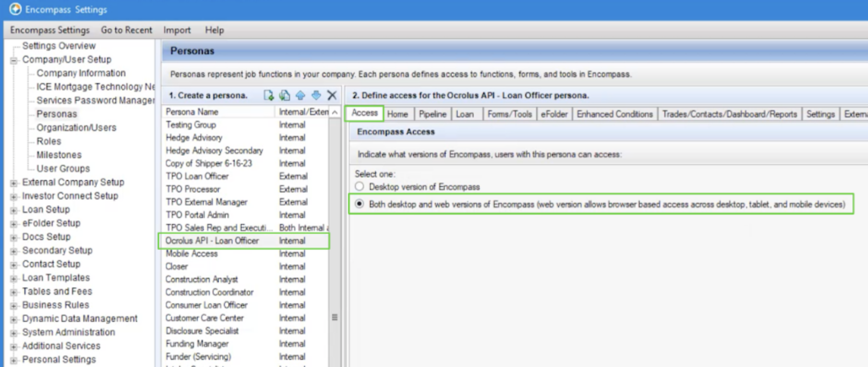Switch to the Loan tab
This screenshot has height=367, width=868.
465,114
